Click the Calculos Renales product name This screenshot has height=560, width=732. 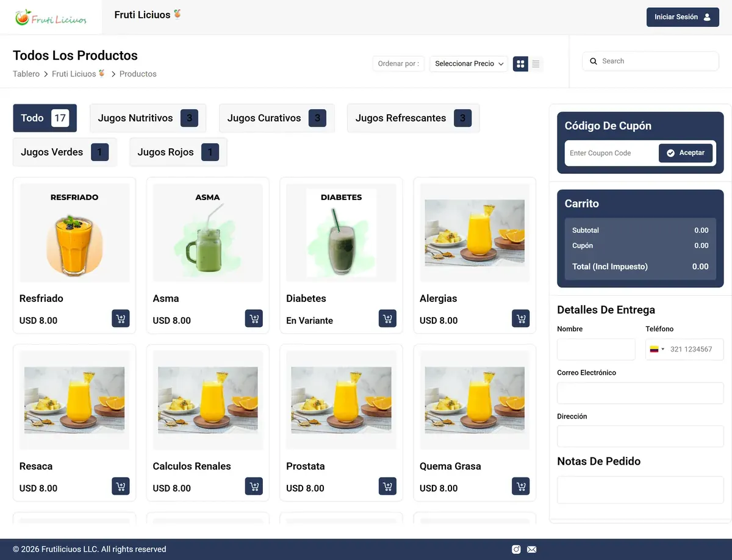click(x=192, y=466)
